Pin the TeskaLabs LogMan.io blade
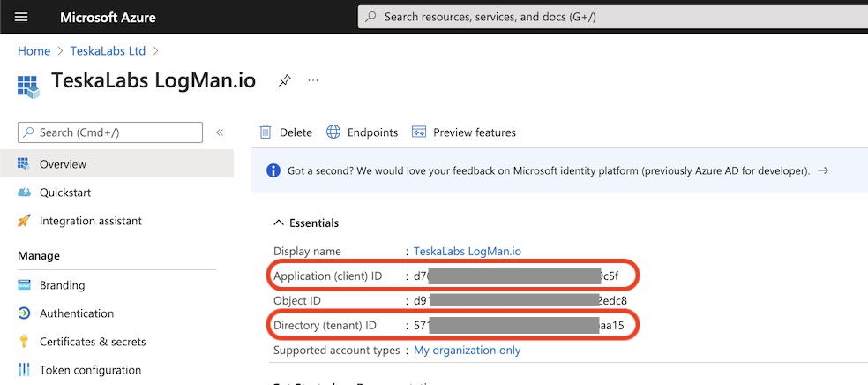Viewport: 868px width, 385px height. pos(284,81)
